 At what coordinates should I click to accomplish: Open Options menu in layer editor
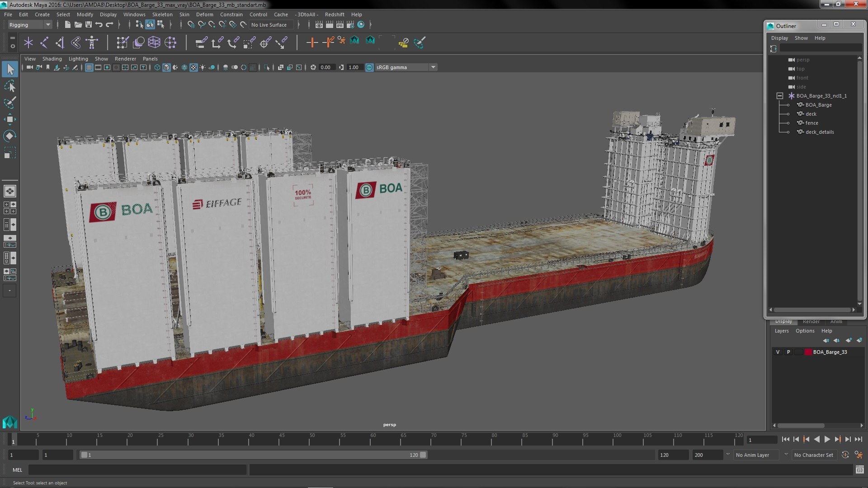(805, 331)
